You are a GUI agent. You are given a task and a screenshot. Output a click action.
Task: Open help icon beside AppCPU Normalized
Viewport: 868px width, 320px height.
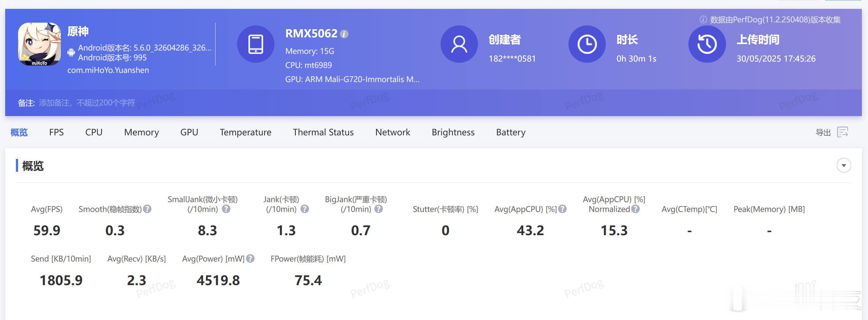pos(635,209)
